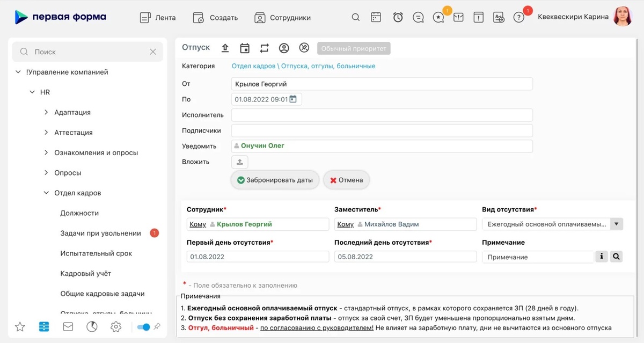Open the help question mark icon
Viewport: 644px width, 343px height.
pos(518,17)
